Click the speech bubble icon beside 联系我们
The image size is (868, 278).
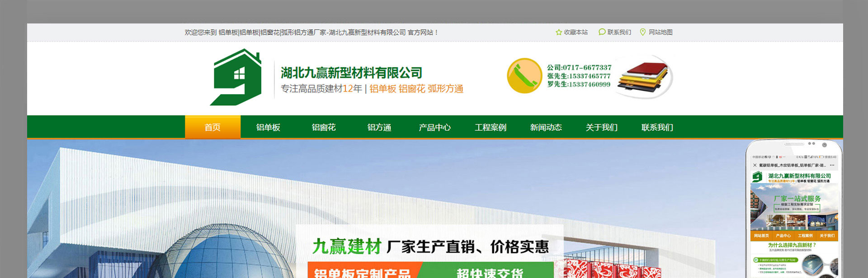(602, 32)
